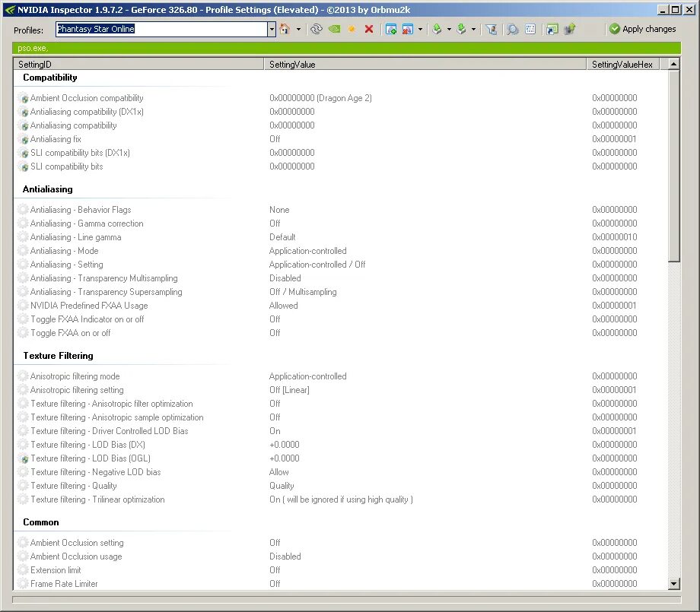Click the LOD Bias (DX) setting name
Screen dimensions: 700x612
[88, 445]
